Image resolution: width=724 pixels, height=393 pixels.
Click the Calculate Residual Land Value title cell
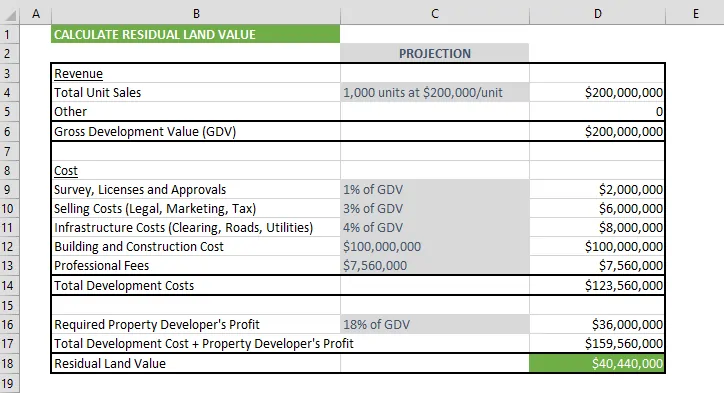pyautogui.click(x=196, y=35)
